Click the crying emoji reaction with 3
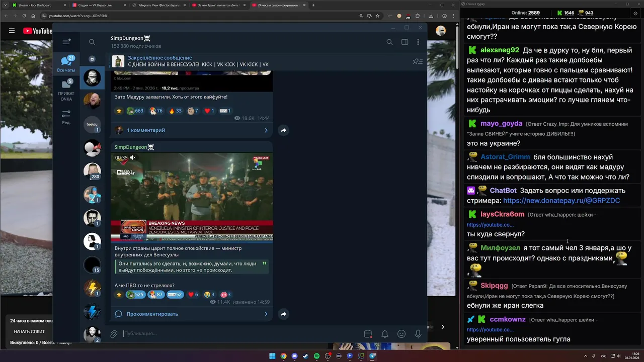 (209, 295)
